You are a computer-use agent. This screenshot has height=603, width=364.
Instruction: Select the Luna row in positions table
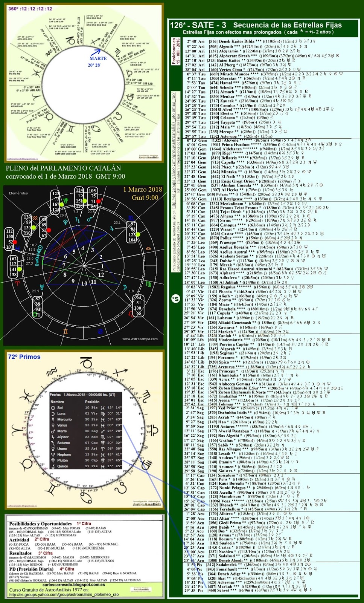point(86,413)
